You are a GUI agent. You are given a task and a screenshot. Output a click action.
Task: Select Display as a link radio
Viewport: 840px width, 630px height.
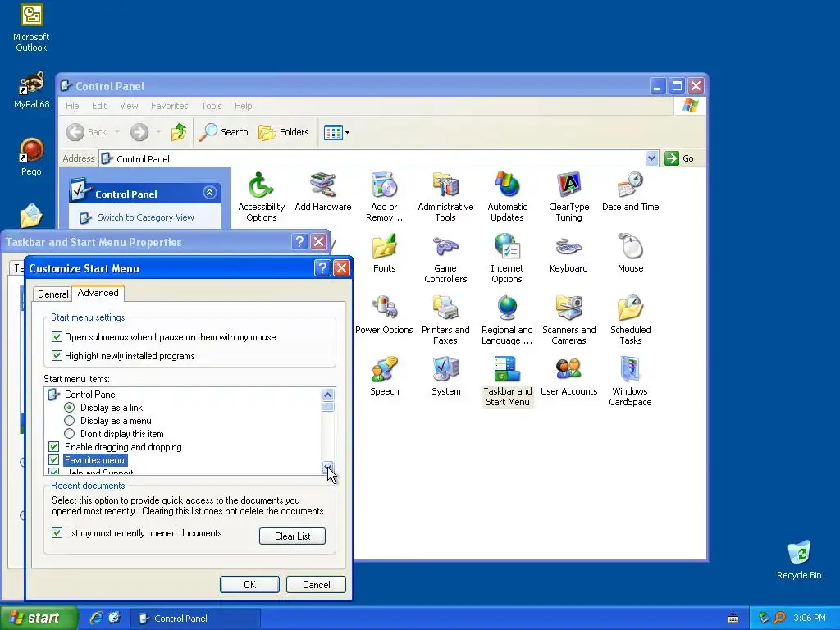pos(70,408)
